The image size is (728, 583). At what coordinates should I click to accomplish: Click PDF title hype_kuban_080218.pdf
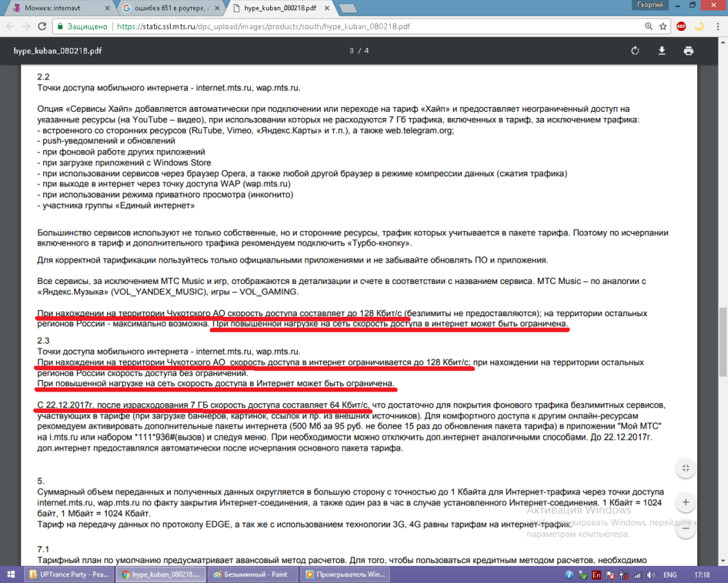pyautogui.click(x=58, y=51)
